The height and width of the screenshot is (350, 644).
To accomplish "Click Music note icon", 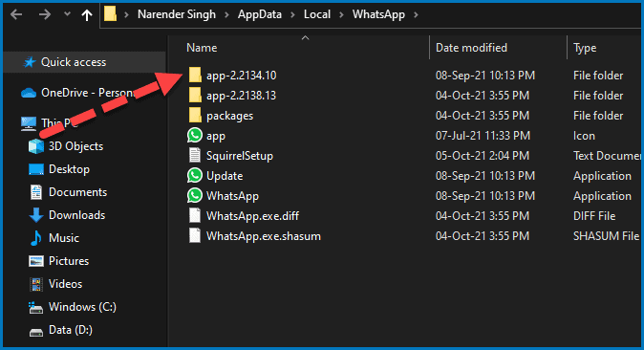I will pos(36,238).
